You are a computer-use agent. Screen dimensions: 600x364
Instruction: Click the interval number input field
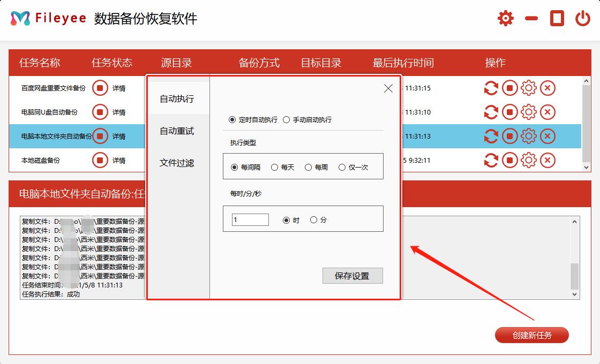point(249,219)
